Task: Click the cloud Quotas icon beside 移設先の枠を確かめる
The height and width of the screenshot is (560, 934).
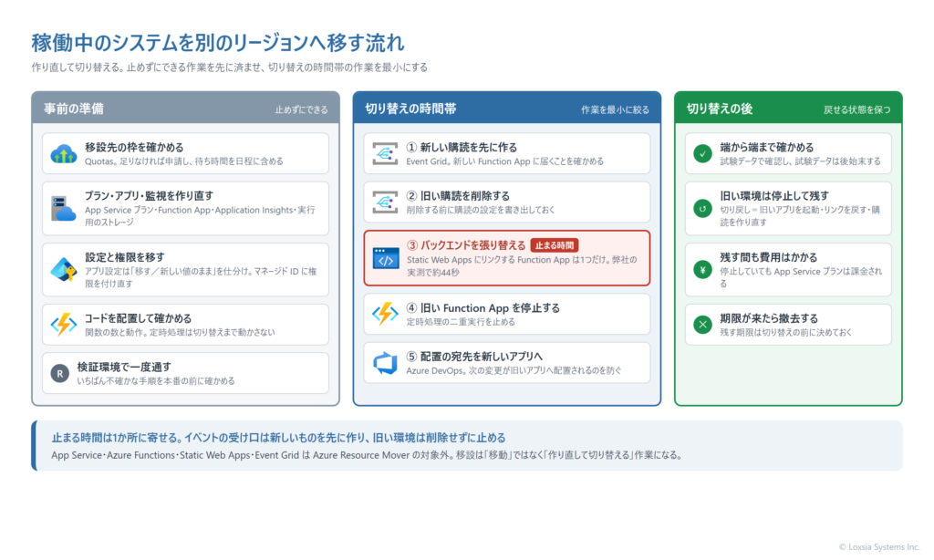Action: [64, 154]
